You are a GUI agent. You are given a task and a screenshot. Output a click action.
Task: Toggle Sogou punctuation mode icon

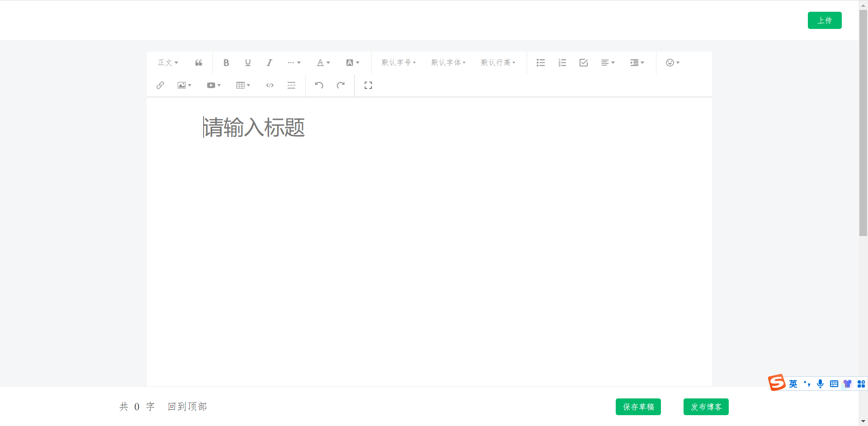click(x=807, y=384)
